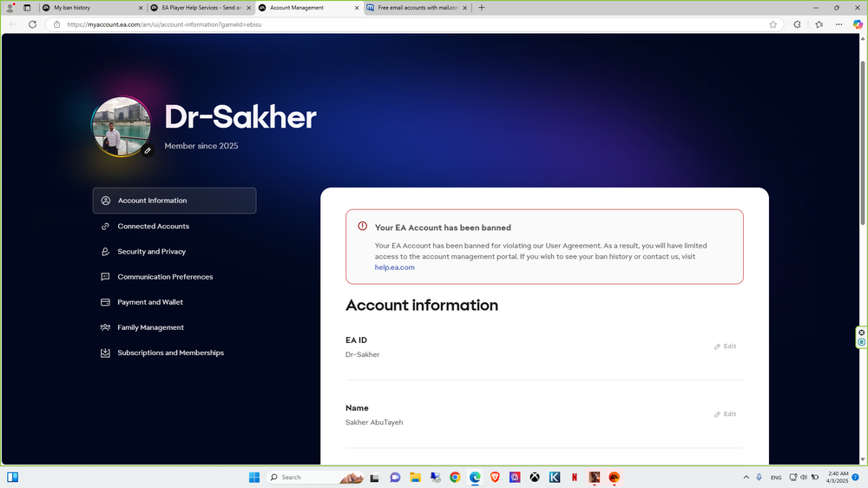The height and width of the screenshot is (488, 868).
Task: Open the K app on taskbar
Action: pos(555,477)
